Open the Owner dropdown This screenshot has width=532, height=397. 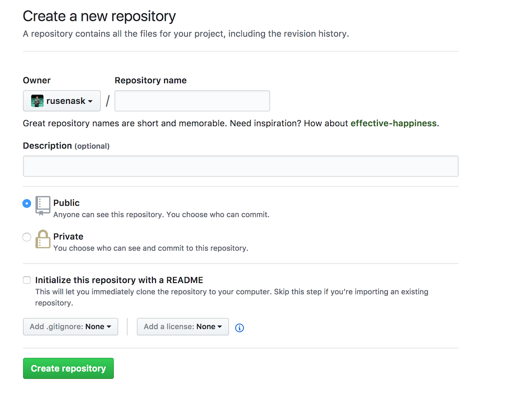(x=61, y=101)
